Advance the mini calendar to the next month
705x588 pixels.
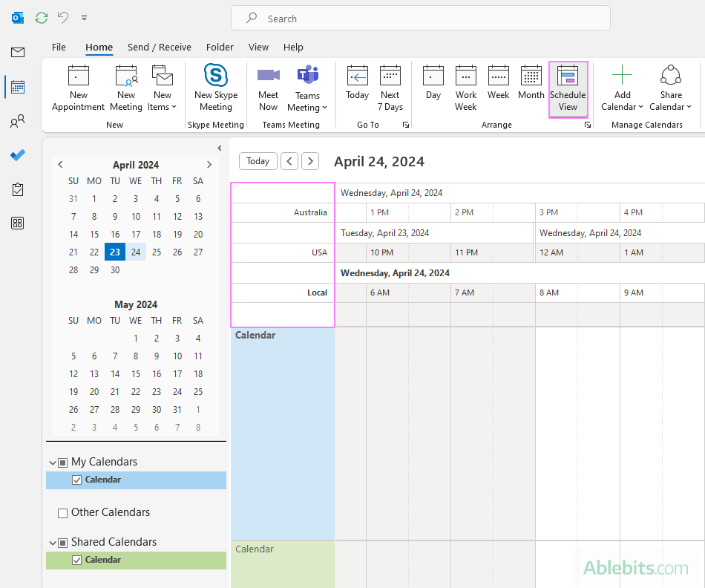coord(210,165)
